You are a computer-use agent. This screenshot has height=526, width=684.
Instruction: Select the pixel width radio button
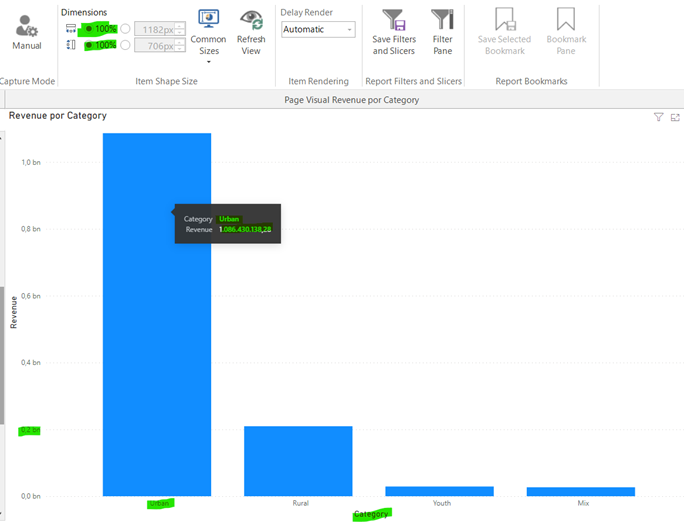125,29
